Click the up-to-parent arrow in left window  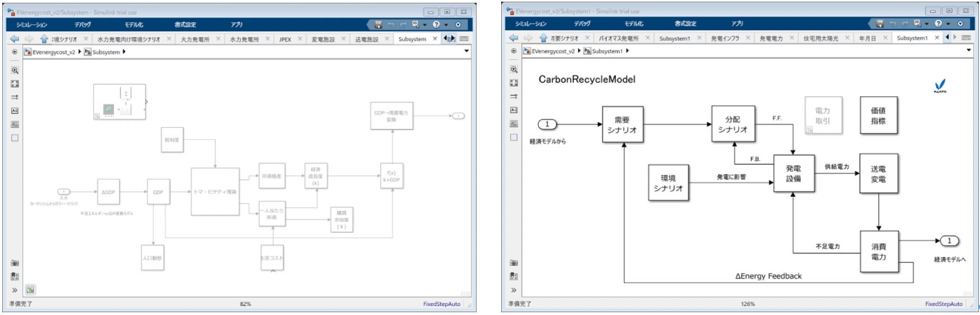tap(44, 39)
